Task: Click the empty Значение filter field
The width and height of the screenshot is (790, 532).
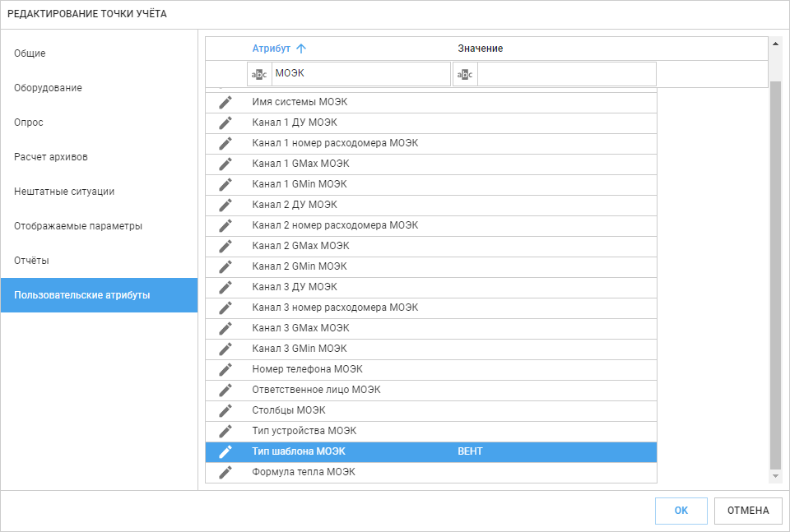Action: [567, 75]
